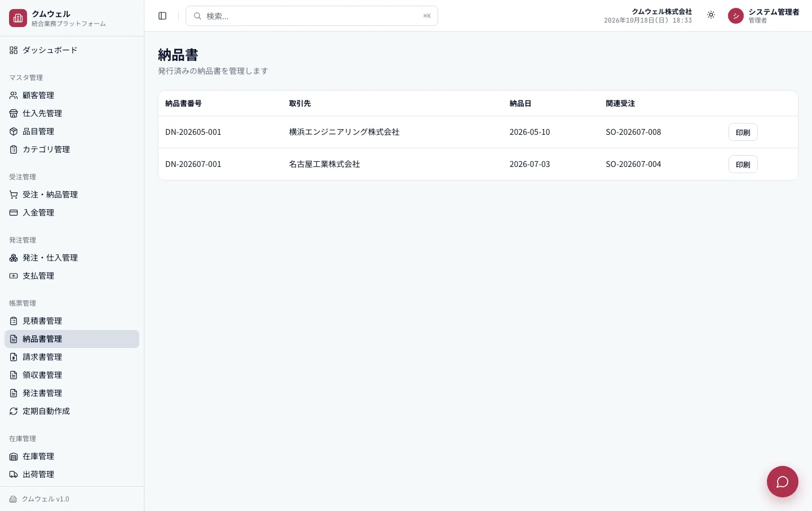
Task: Print delivery note DN-202605-001
Action: point(743,132)
